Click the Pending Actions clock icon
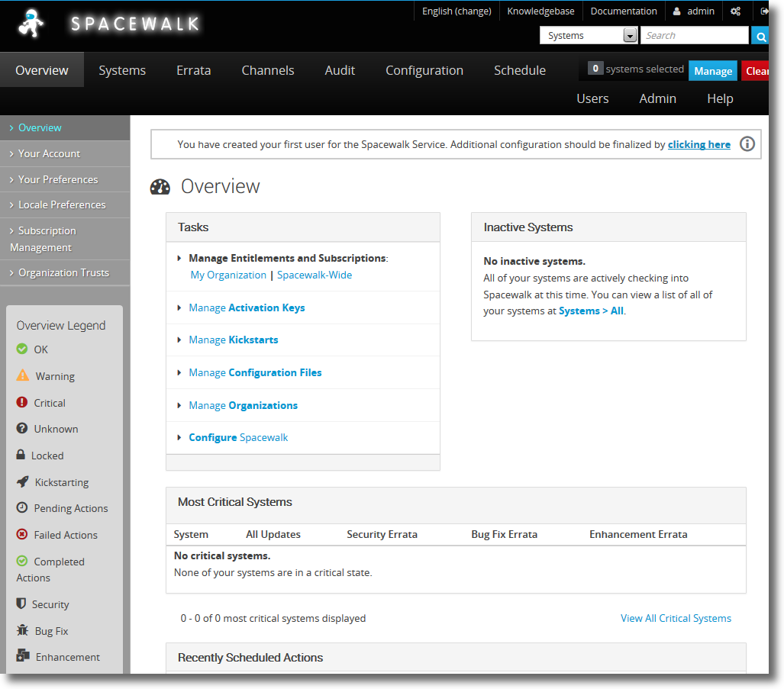Viewport: 784px width, 689px height. (22, 507)
